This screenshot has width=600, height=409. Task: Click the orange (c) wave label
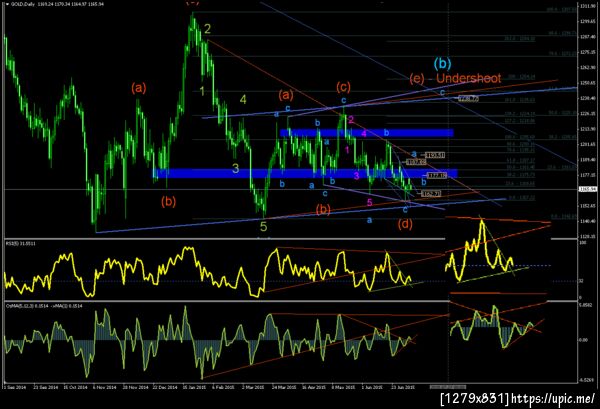(343, 87)
